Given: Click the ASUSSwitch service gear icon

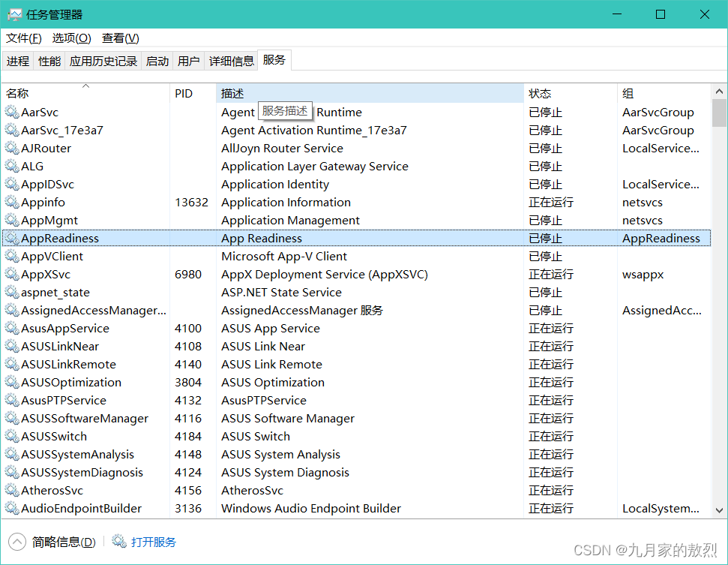Looking at the screenshot, I should click(x=12, y=436).
